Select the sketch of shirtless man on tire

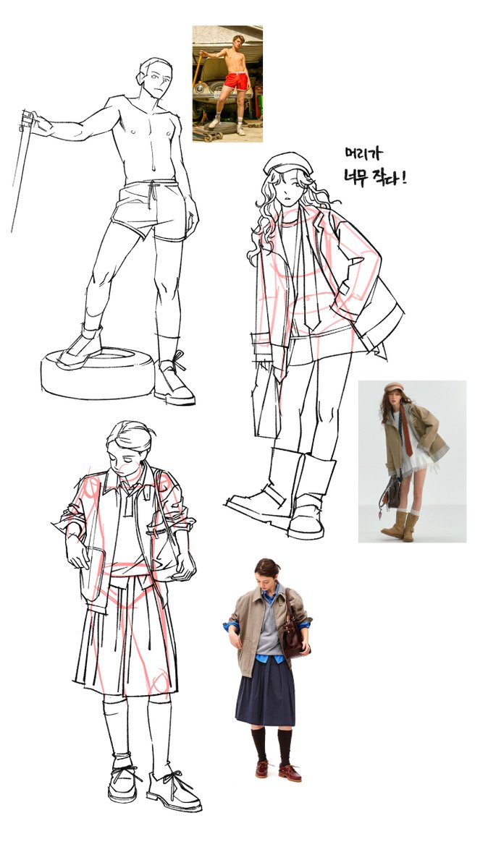click(x=106, y=231)
